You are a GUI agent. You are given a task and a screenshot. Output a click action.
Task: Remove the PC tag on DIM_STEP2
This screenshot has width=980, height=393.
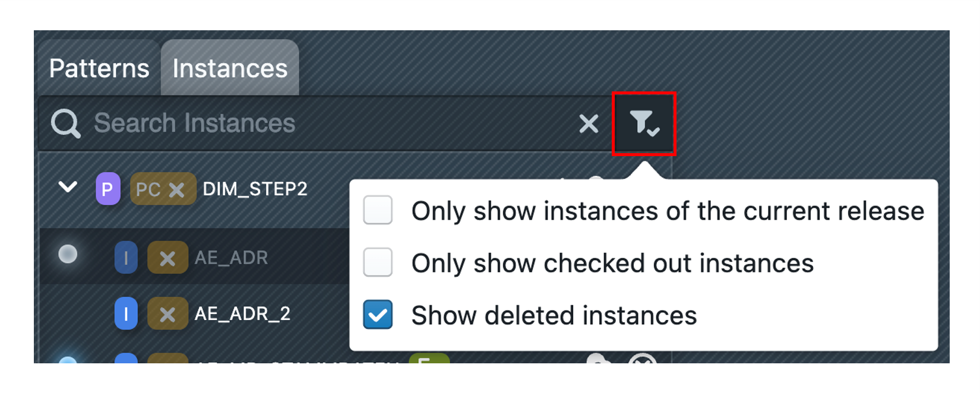tap(176, 189)
